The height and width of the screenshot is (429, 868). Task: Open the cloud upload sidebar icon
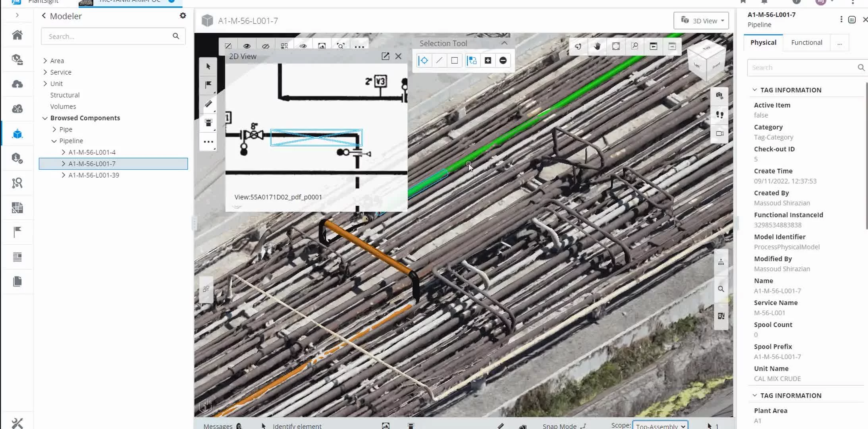[x=17, y=84]
